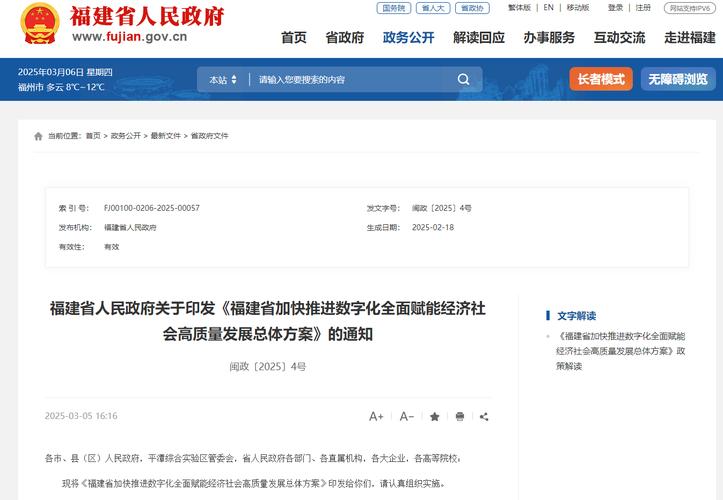
Task: Open 互动交流 in main navigation
Action: pyautogui.click(x=619, y=37)
